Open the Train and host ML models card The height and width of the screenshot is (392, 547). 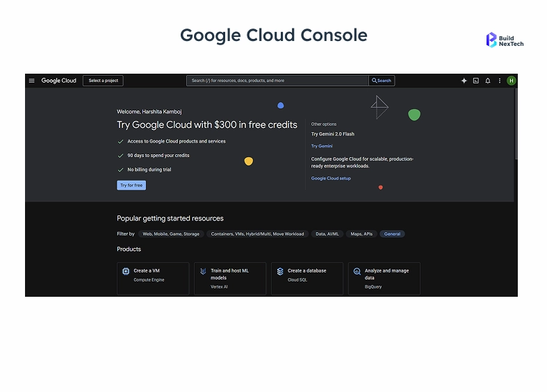(x=230, y=279)
